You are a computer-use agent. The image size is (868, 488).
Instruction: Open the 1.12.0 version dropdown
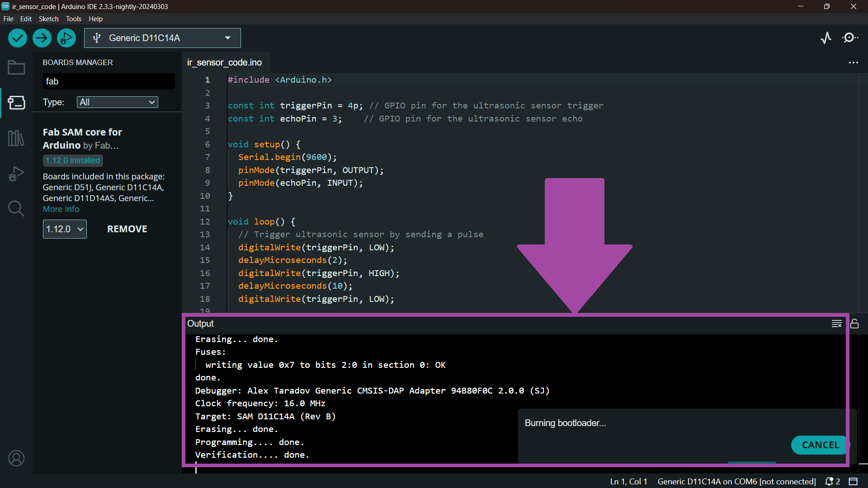[65, 229]
